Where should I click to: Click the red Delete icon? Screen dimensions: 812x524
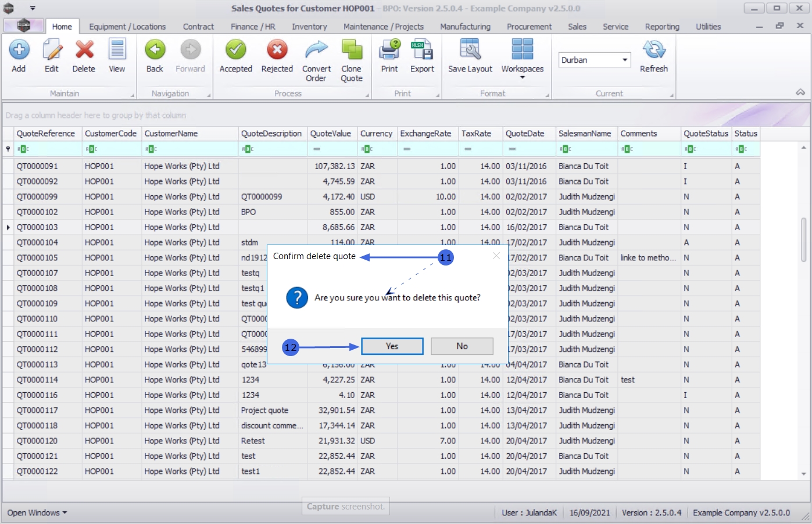(x=84, y=50)
